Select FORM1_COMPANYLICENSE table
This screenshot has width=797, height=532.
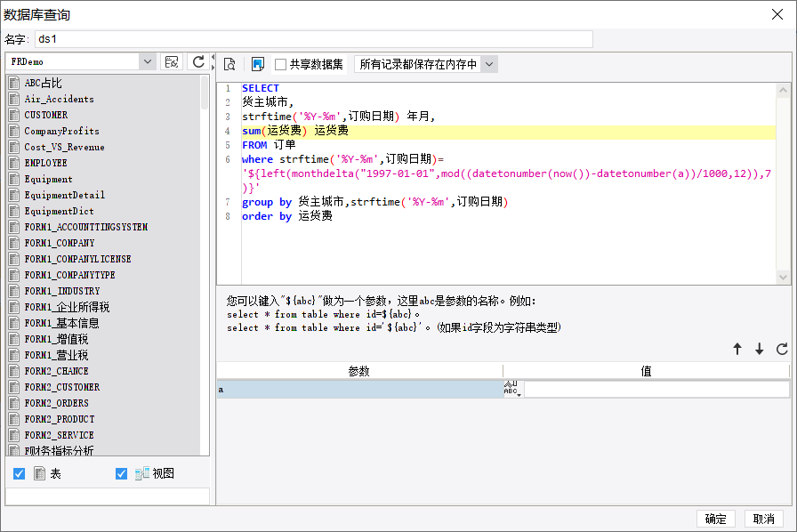click(x=77, y=259)
